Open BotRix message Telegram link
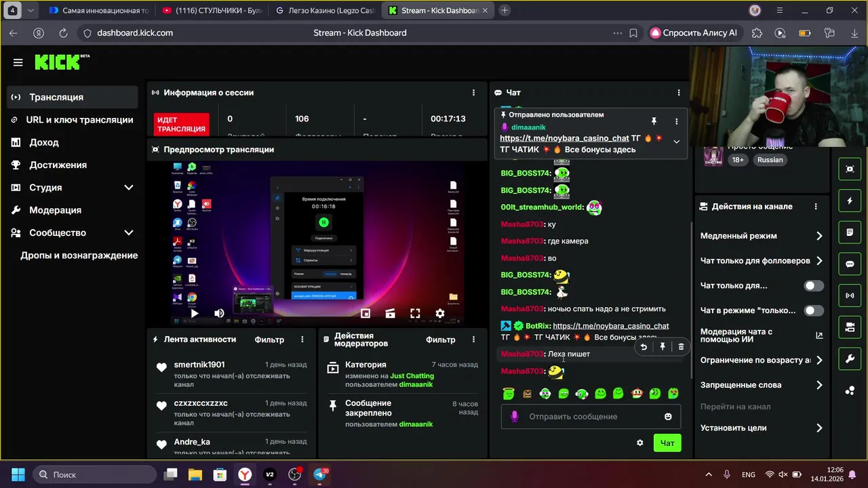 (x=611, y=326)
